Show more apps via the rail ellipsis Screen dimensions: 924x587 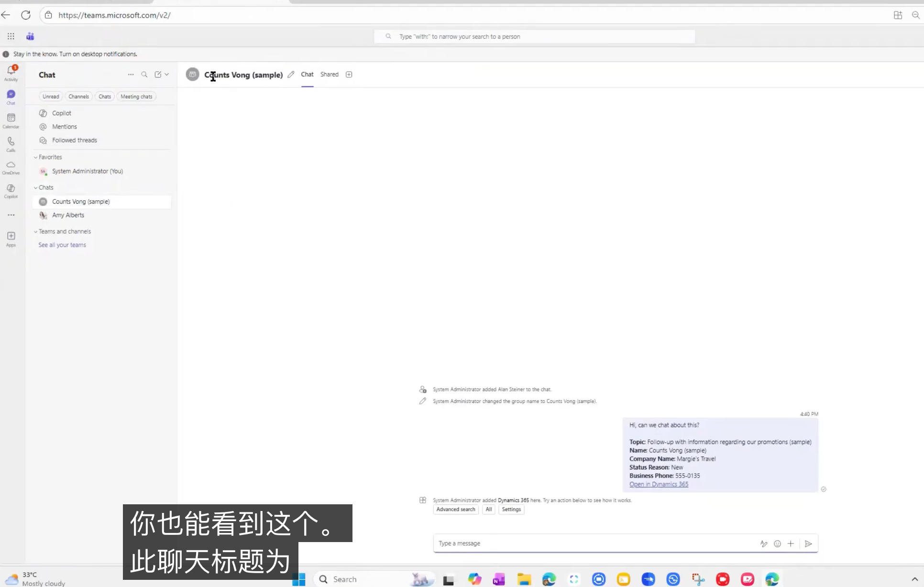pyautogui.click(x=11, y=215)
